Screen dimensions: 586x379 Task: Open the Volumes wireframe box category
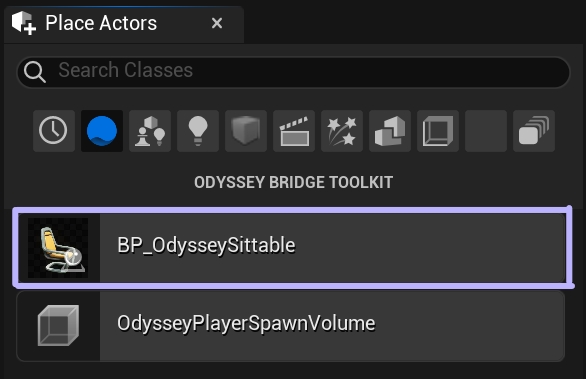(438, 131)
